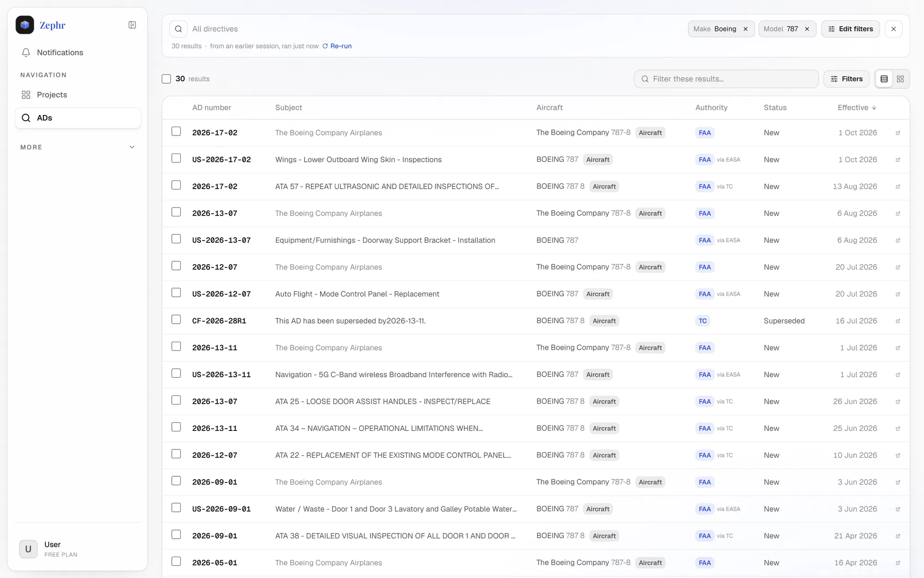The height and width of the screenshot is (578, 924).
Task: Open Equipment/Furnishings Doorway Support Bracket subject
Action: tap(385, 240)
